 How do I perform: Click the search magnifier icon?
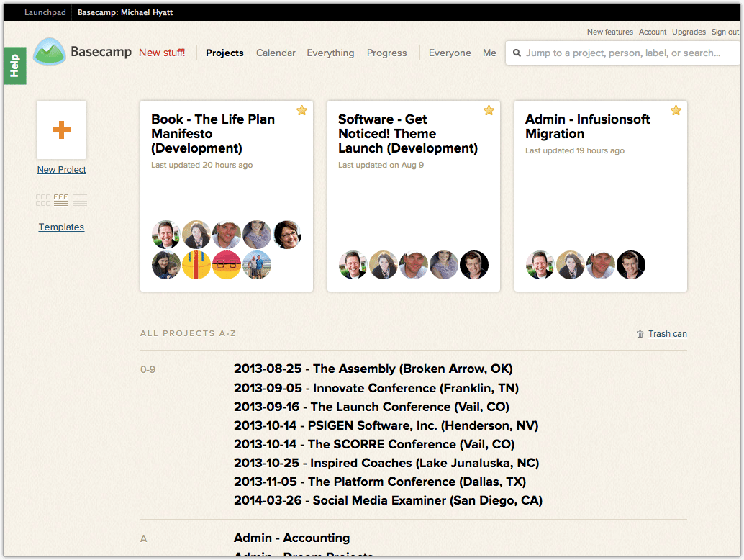pos(517,53)
